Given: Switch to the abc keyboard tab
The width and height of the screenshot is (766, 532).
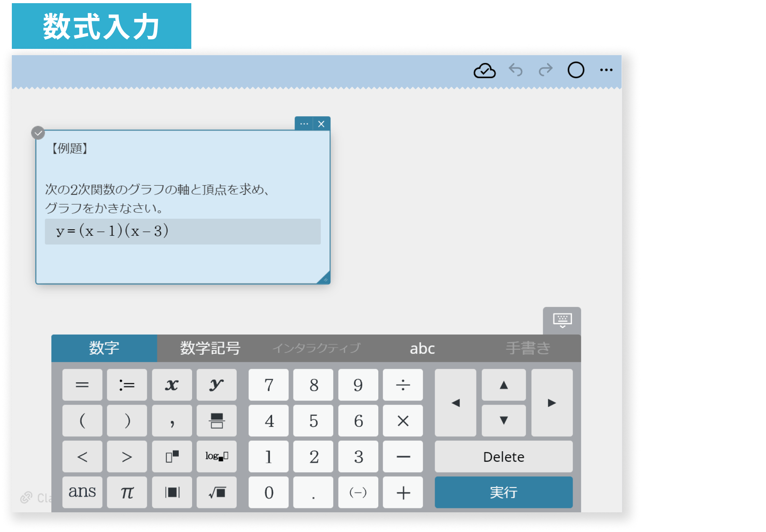Looking at the screenshot, I should (x=422, y=348).
